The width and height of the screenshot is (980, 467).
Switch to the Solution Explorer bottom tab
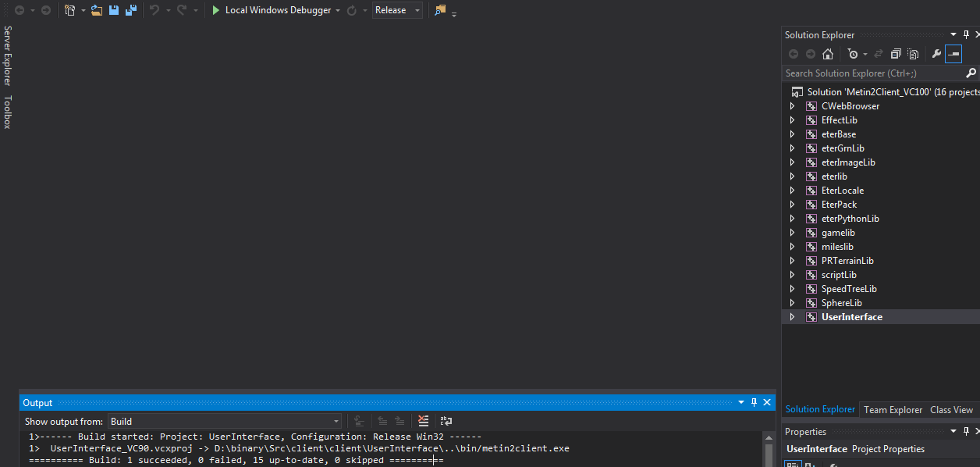(820, 409)
